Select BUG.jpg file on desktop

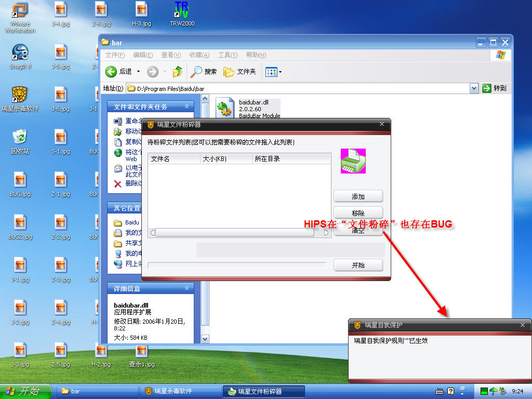tap(20, 184)
